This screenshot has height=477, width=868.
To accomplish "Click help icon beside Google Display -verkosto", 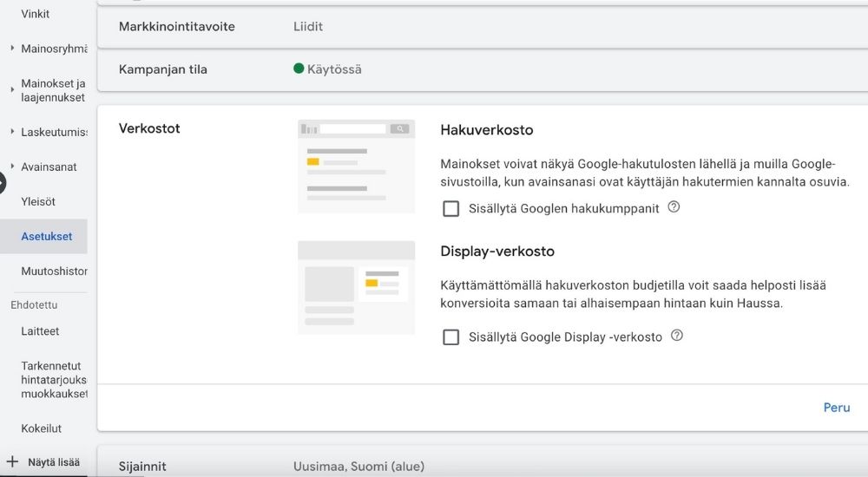I will 677,336.
